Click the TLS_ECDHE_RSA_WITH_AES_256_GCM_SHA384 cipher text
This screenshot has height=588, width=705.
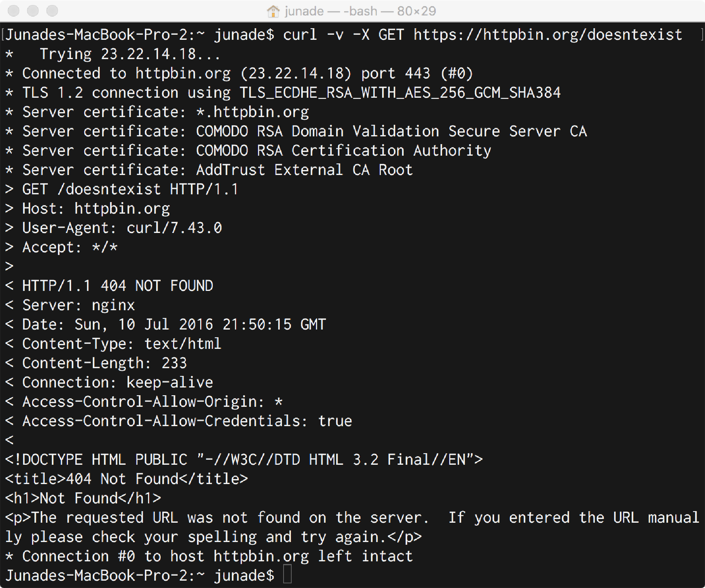tap(400, 93)
